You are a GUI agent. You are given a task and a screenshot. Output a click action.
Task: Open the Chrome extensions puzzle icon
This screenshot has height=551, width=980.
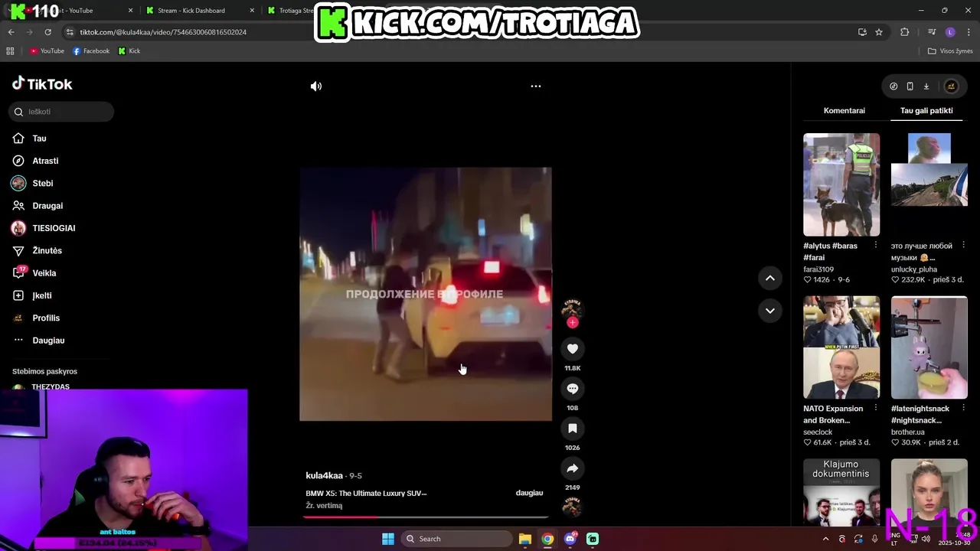click(904, 32)
